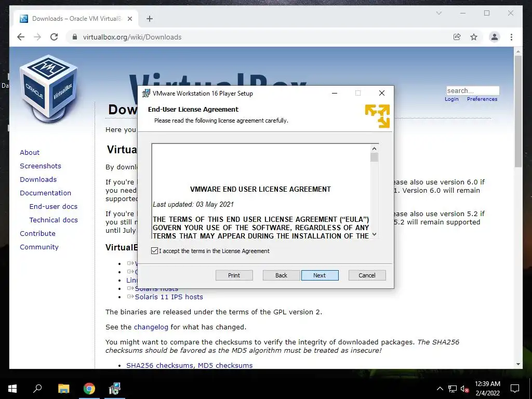Select the Downloads – Oracle VM VirtualBox tab
The width and height of the screenshot is (532, 399).
76,19
